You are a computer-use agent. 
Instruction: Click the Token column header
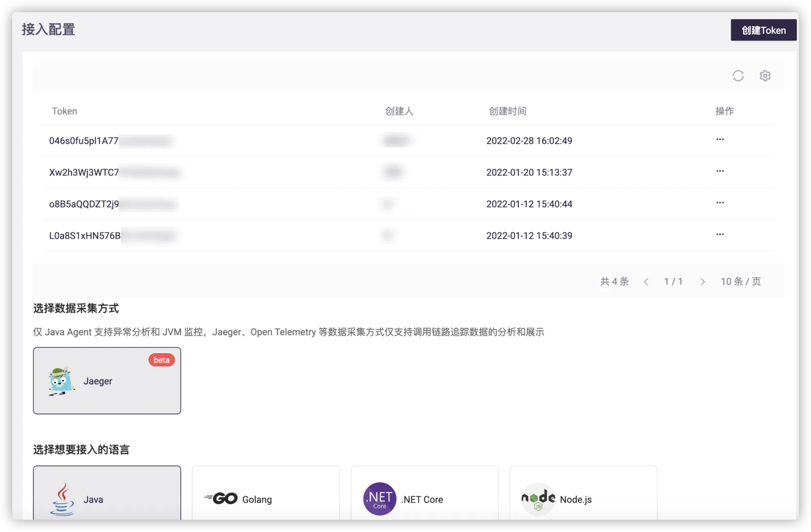point(64,111)
